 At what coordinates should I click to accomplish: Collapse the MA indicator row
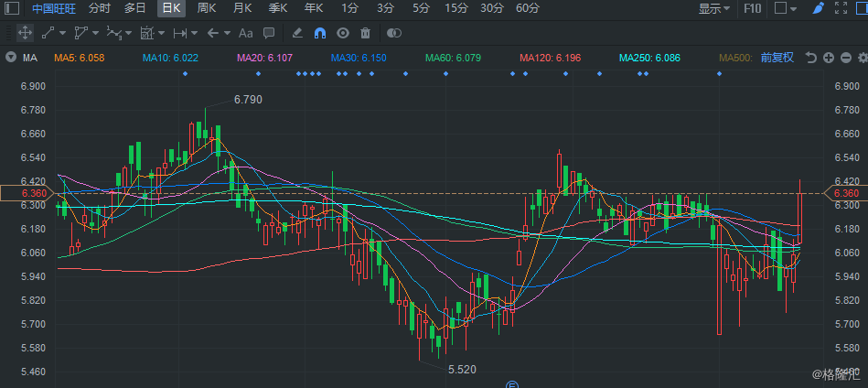coord(10,58)
